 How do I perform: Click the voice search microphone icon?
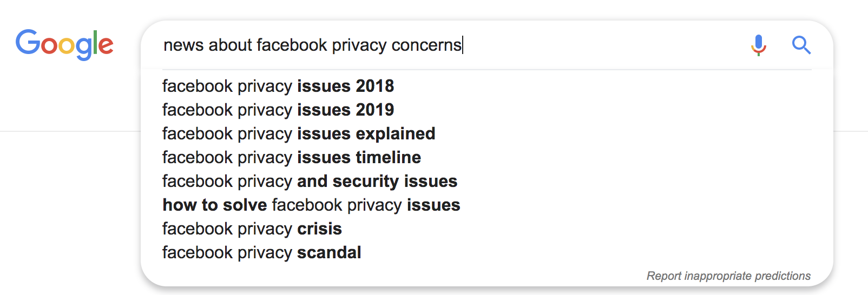(759, 45)
